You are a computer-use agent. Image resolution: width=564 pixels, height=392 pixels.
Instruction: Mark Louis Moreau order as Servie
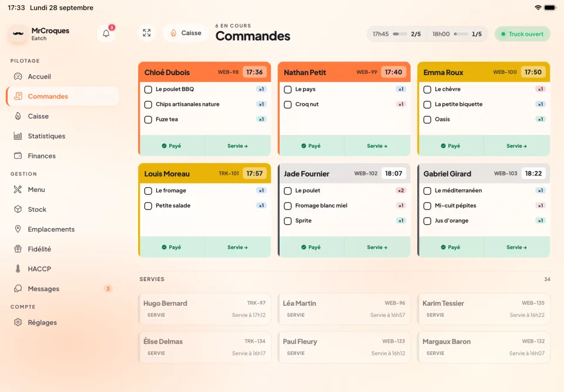(x=237, y=247)
